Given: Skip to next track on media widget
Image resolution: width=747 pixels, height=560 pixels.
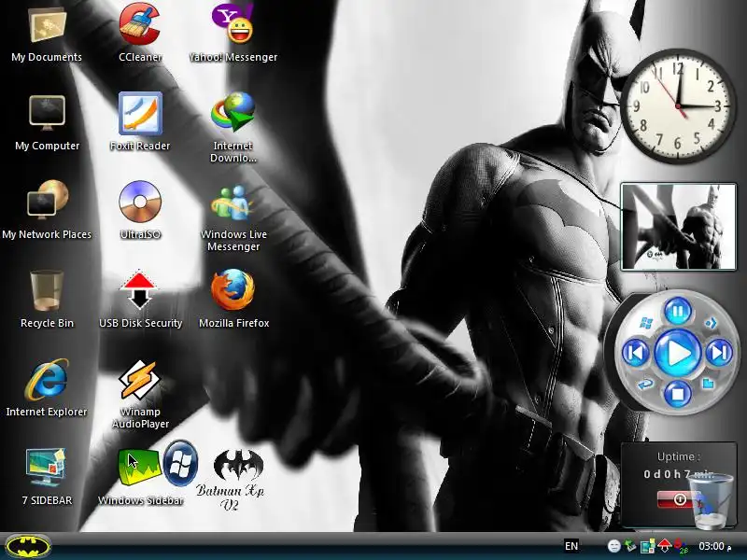Looking at the screenshot, I should pyautogui.click(x=719, y=353).
